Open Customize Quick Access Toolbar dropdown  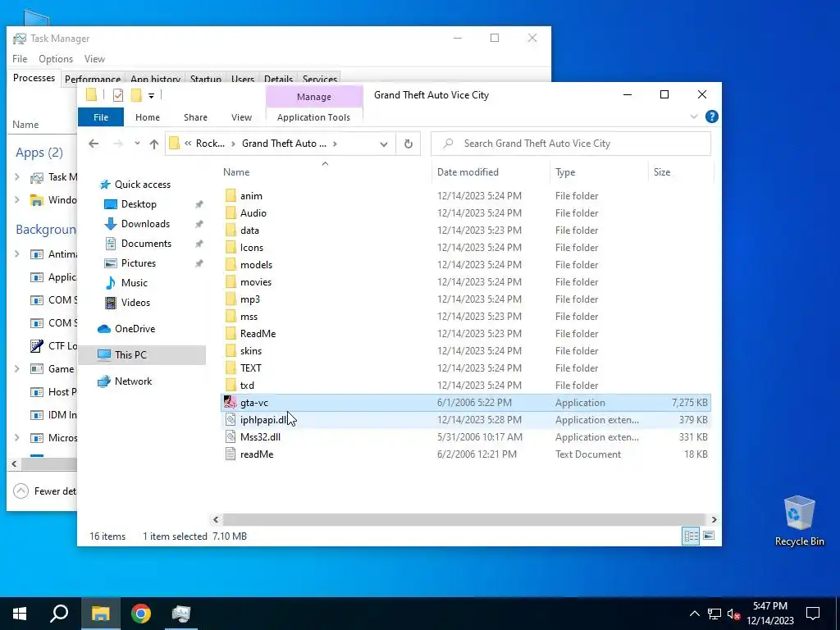point(152,95)
